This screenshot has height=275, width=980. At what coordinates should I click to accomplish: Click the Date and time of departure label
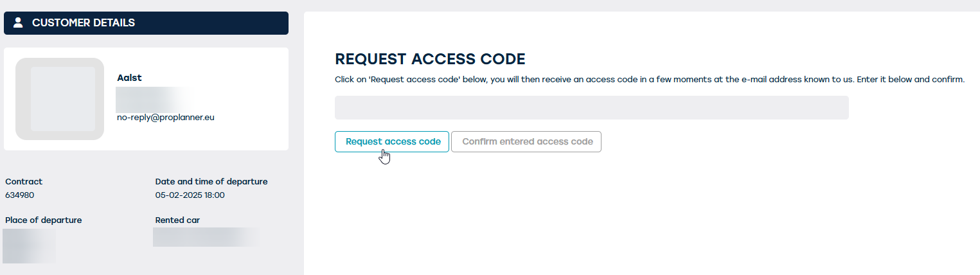click(x=211, y=182)
